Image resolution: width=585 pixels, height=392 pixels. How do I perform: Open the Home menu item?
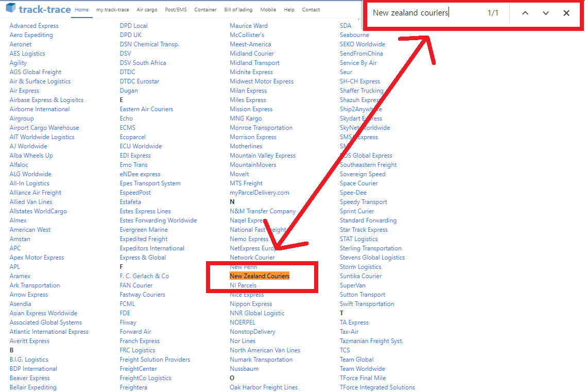pyautogui.click(x=82, y=10)
